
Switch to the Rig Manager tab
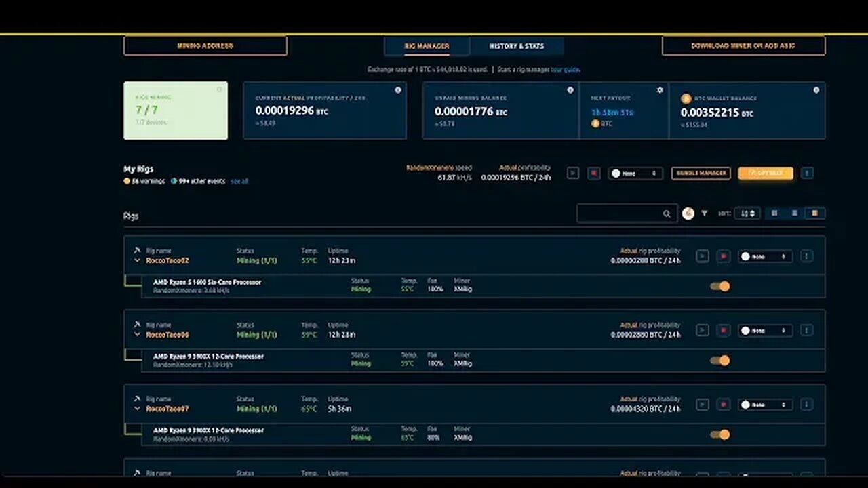(427, 46)
